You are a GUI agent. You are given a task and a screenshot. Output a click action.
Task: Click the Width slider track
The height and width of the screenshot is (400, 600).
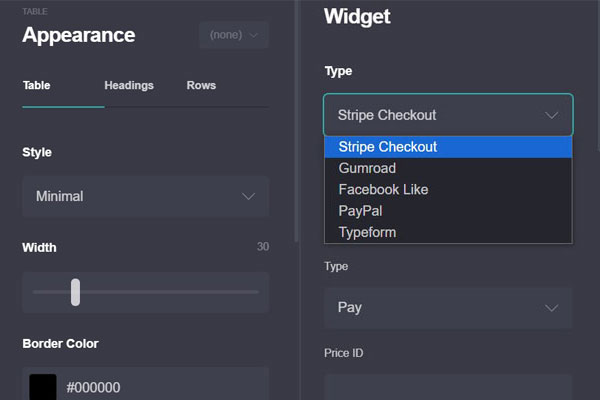145,292
